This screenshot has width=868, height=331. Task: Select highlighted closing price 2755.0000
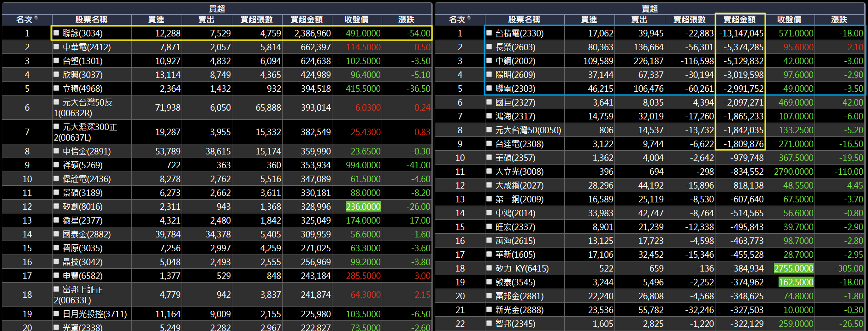pyautogui.click(x=794, y=268)
